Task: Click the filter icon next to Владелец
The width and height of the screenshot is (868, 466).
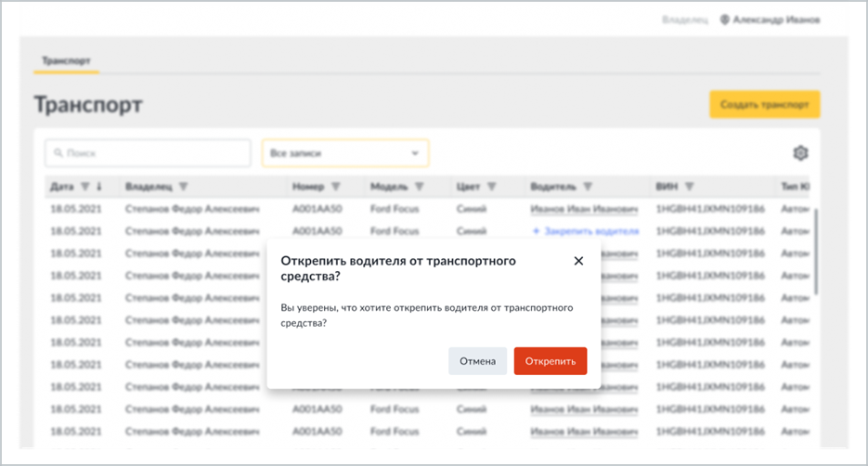Action: [x=183, y=187]
